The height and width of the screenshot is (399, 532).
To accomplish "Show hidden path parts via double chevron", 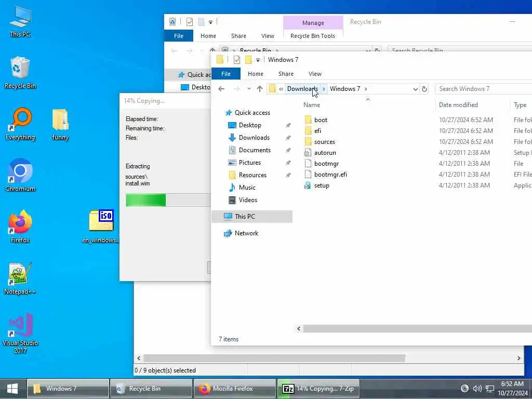I will 281,89.
